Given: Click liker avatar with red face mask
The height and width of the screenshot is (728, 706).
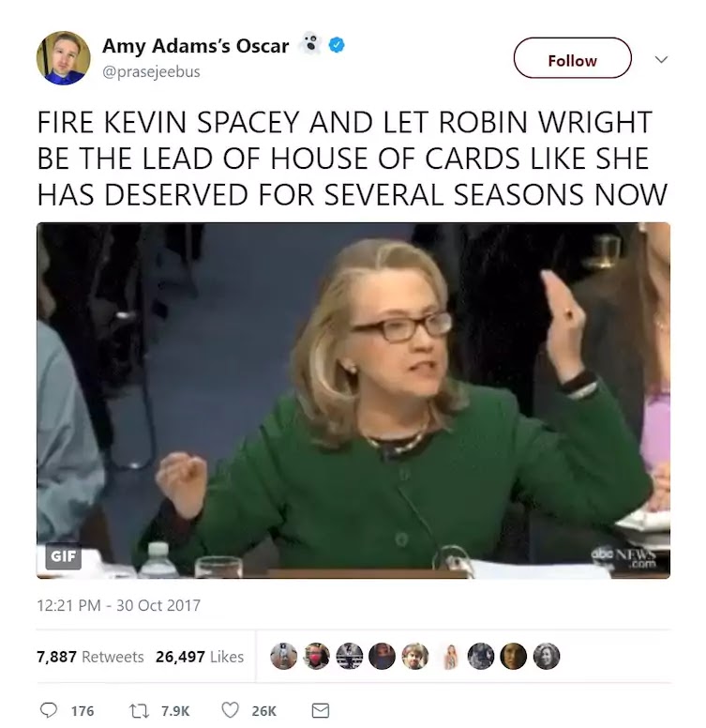Looking at the screenshot, I should click(316, 656).
